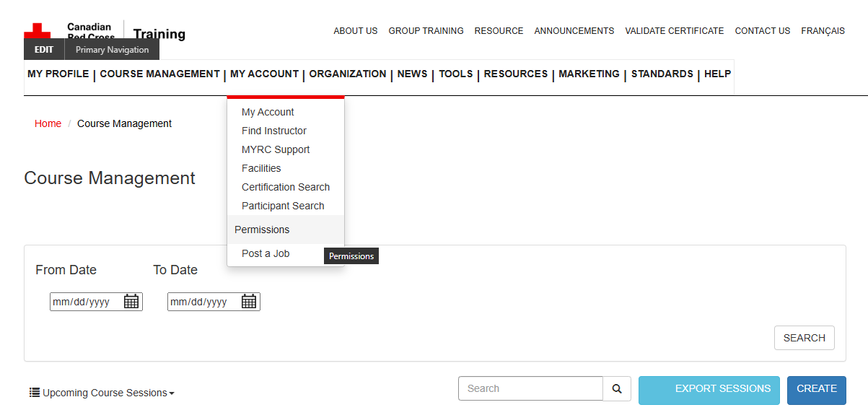Image resolution: width=868 pixels, height=410 pixels.
Task: Click Post a Job menu item
Action: click(x=266, y=253)
